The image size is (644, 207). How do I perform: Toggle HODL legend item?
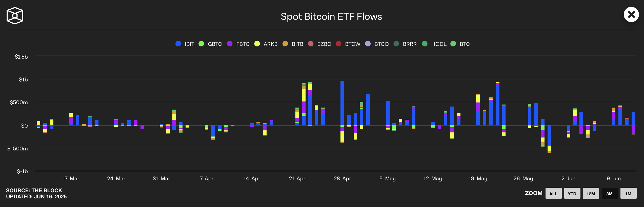point(434,44)
